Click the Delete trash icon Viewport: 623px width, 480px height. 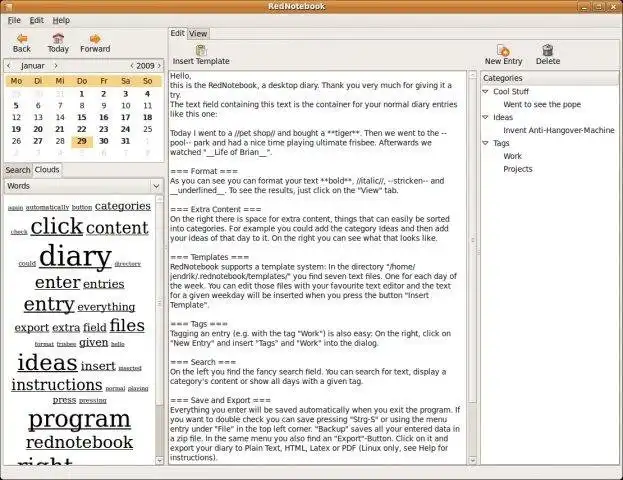point(548,50)
